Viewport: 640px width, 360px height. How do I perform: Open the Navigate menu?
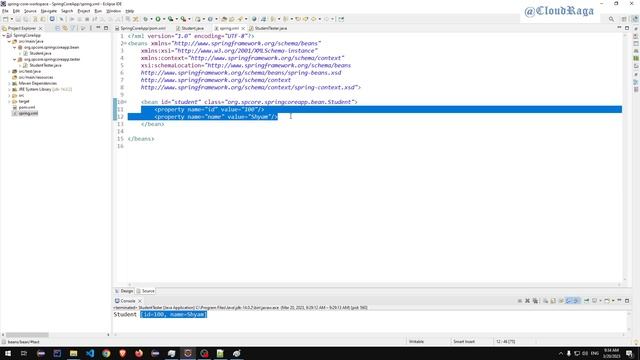click(x=49, y=11)
